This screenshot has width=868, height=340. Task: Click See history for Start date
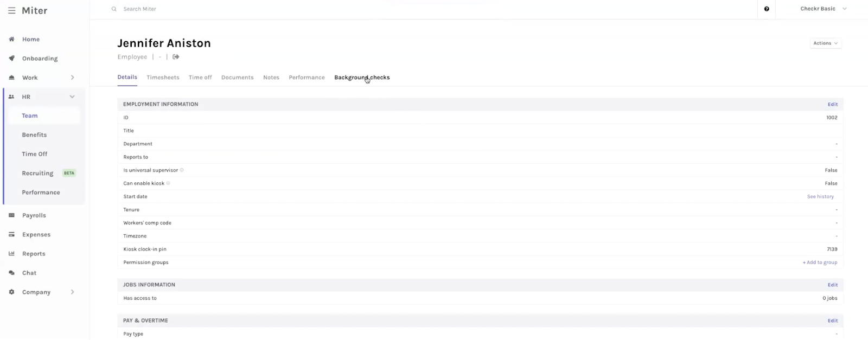820,197
